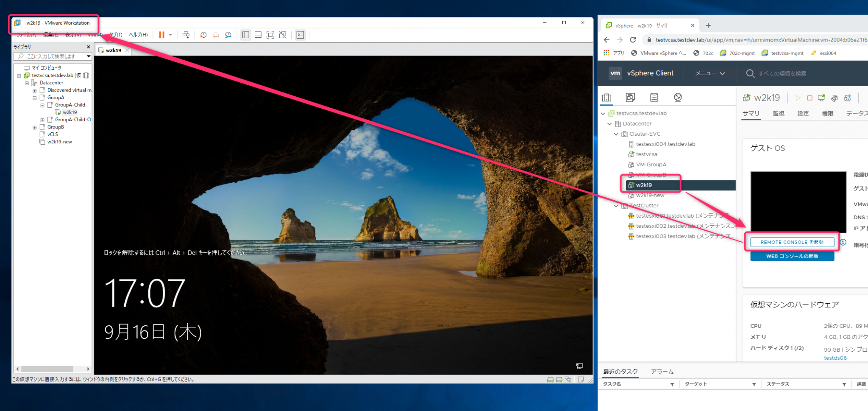Launch the web console via WEB コンソールの起動

(x=792, y=256)
